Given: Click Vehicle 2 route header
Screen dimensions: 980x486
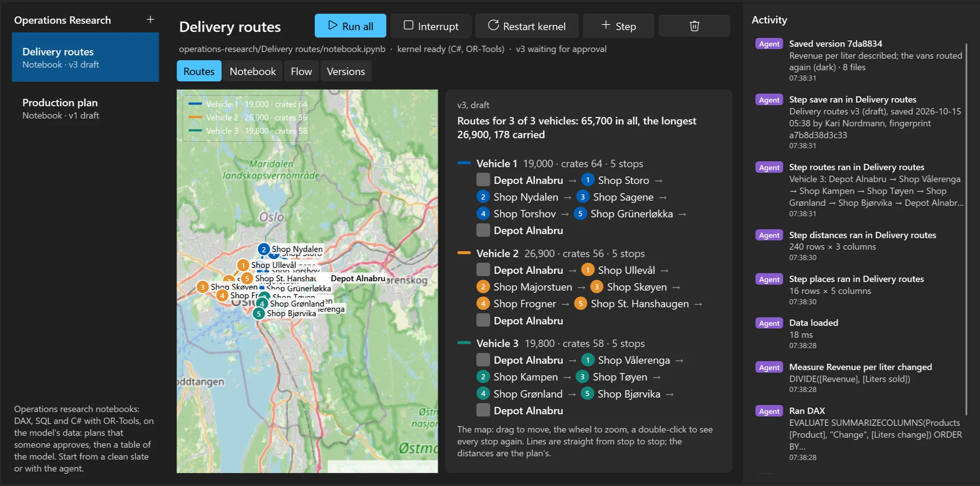Looking at the screenshot, I should (x=551, y=254).
